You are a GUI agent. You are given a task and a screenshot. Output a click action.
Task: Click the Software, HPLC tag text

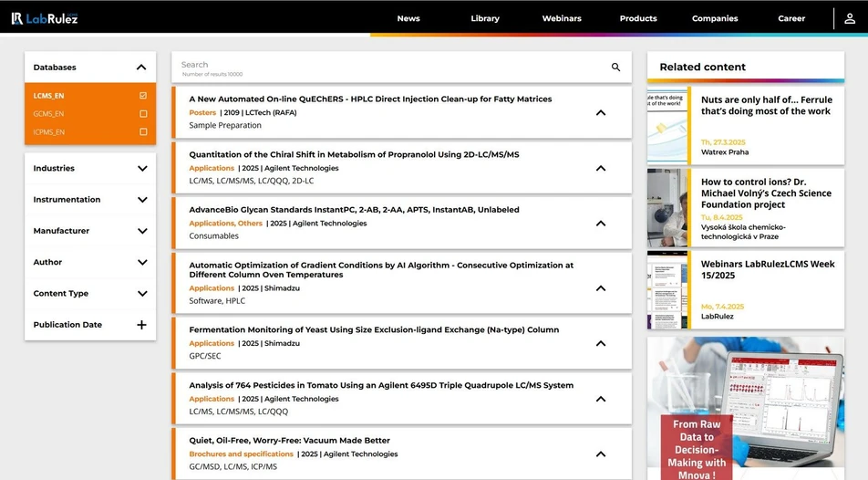pyautogui.click(x=217, y=301)
